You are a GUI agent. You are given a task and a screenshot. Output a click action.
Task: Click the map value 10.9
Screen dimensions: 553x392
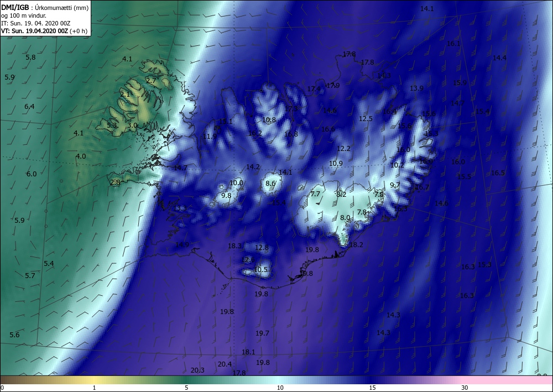336,163
